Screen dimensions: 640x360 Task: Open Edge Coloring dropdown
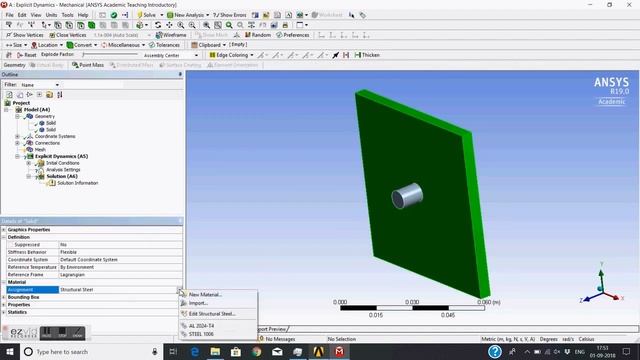231,55
